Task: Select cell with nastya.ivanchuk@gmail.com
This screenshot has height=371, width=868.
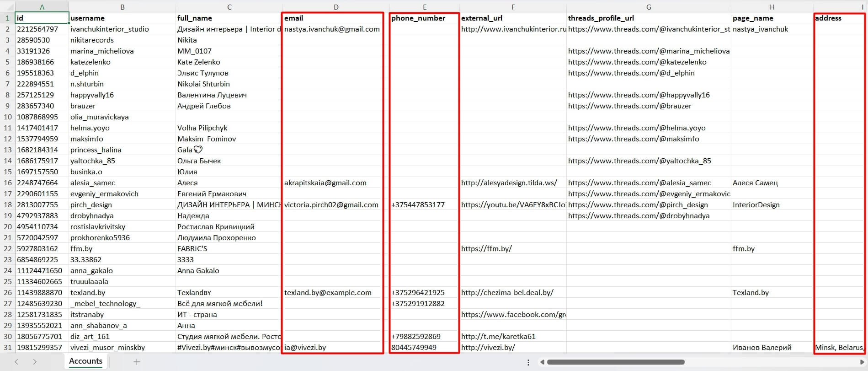Action: [336, 29]
